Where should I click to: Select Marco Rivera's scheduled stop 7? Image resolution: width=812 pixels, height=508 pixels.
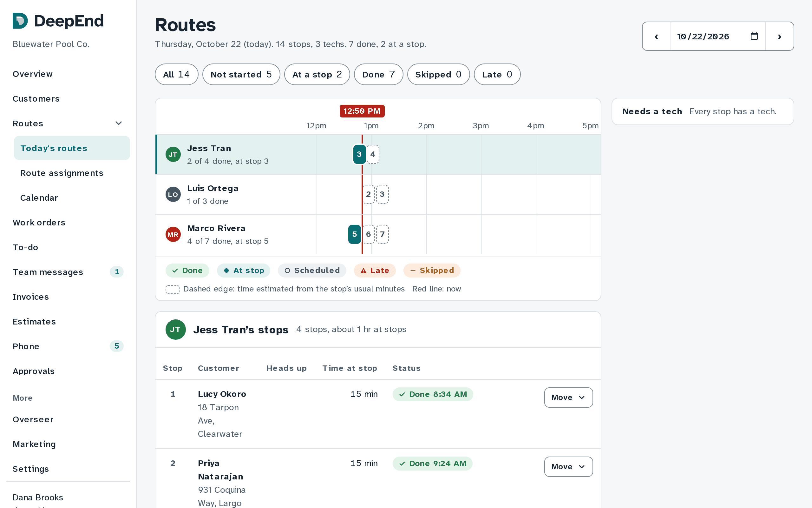pyautogui.click(x=382, y=234)
